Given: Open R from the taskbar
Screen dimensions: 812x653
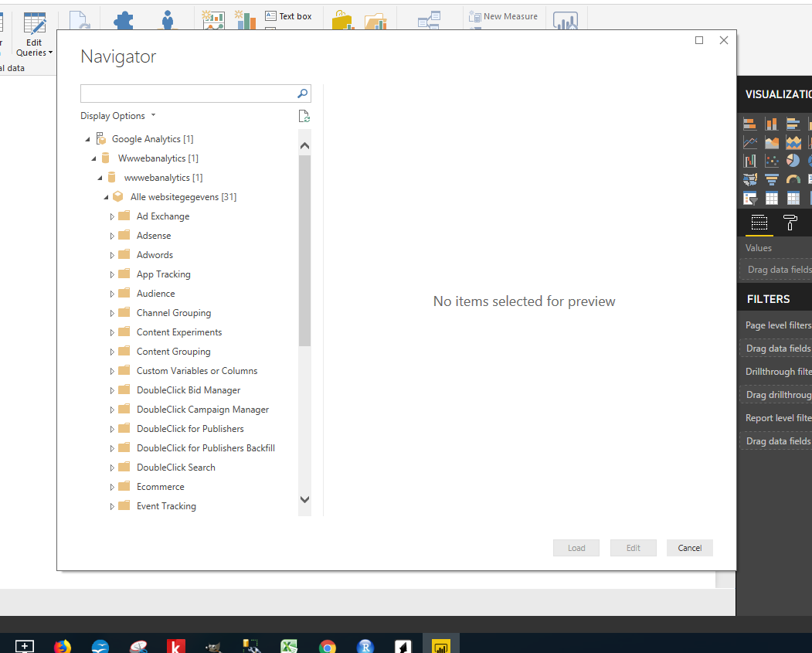Looking at the screenshot, I should [365, 646].
